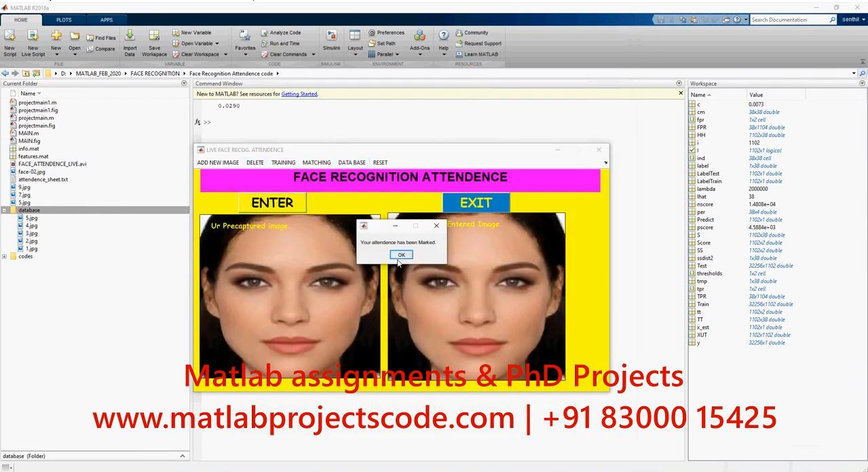Go up one folder level icon
Viewport: 868px width, 472px height.
[26, 73]
